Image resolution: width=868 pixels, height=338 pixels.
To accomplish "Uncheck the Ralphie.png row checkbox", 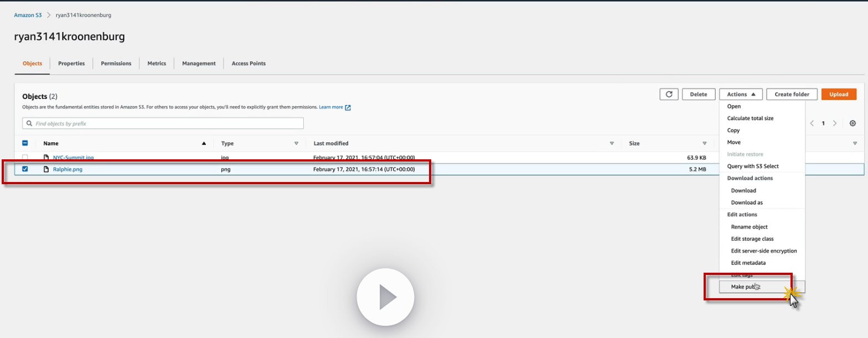I will (x=25, y=169).
